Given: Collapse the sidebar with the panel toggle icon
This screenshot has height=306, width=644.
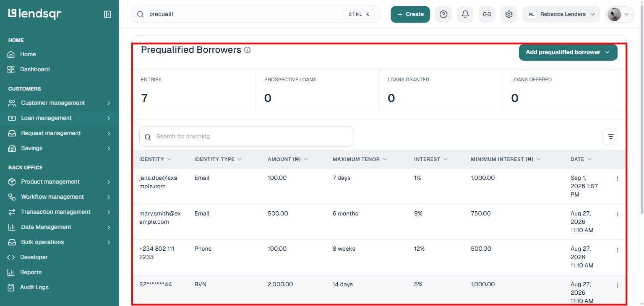Looking at the screenshot, I should (x=107, y=14).
